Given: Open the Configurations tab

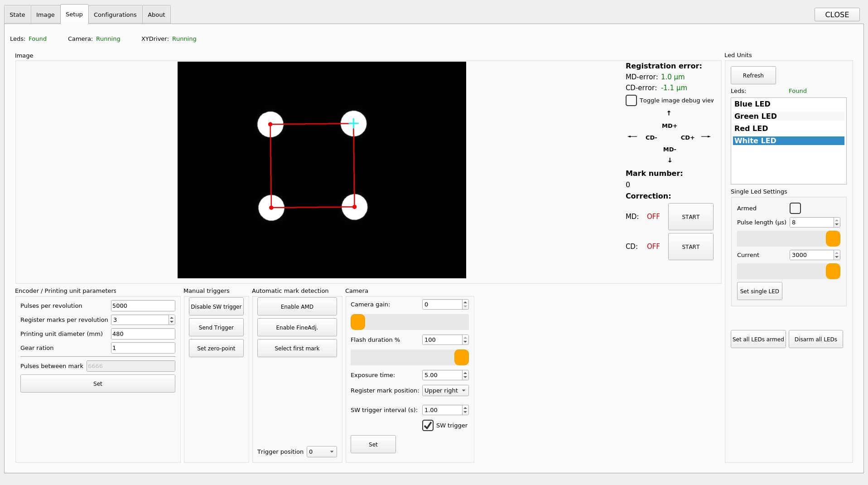Looking at the screenshot, I should pos(115,15).
